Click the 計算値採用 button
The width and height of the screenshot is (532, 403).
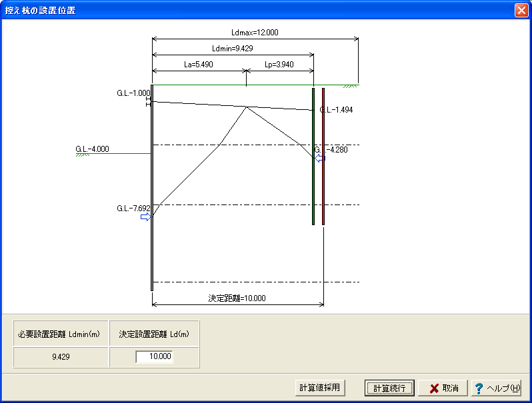point(320,388)
